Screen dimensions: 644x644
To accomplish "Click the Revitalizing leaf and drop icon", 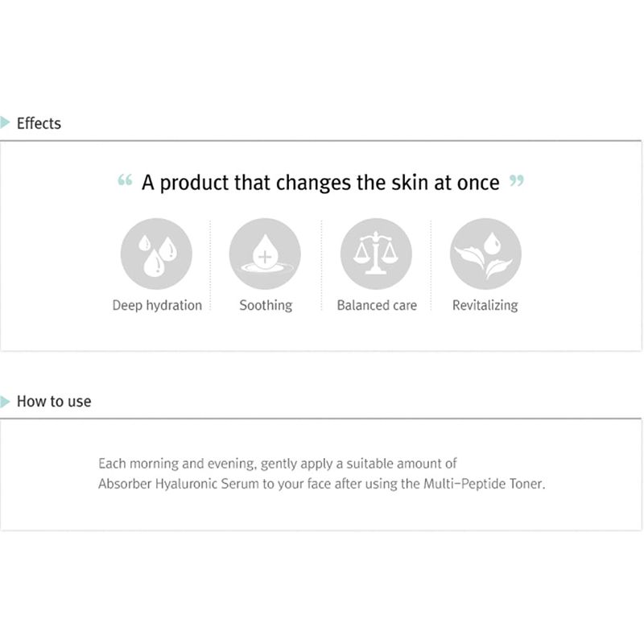I will pos(485,254).
